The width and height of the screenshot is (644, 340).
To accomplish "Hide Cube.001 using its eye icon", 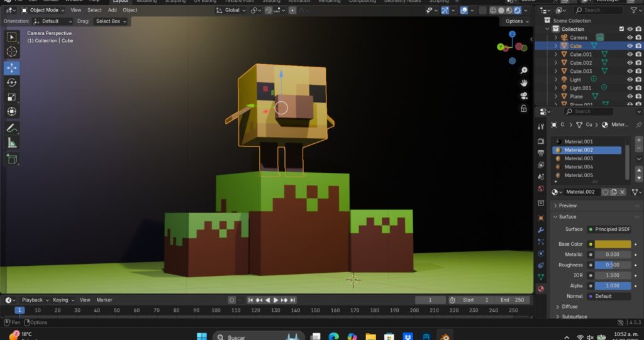I will point(630,55).
